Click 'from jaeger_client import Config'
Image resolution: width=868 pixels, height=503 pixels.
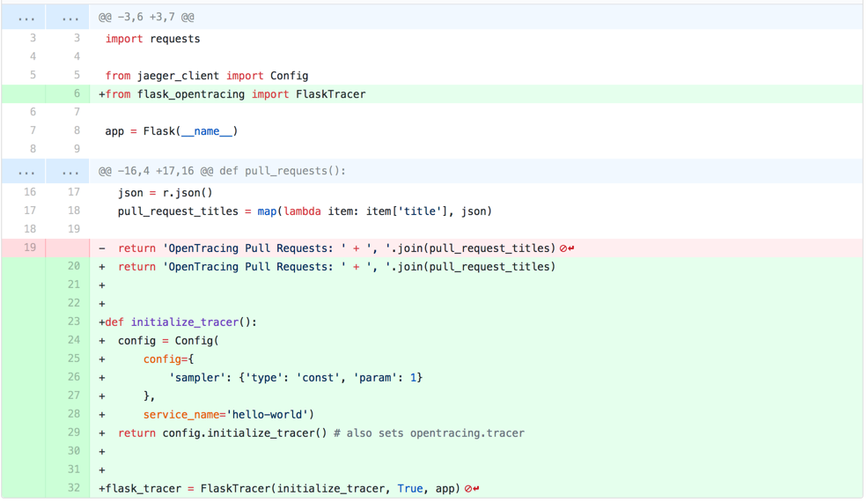tap(207, 76)
